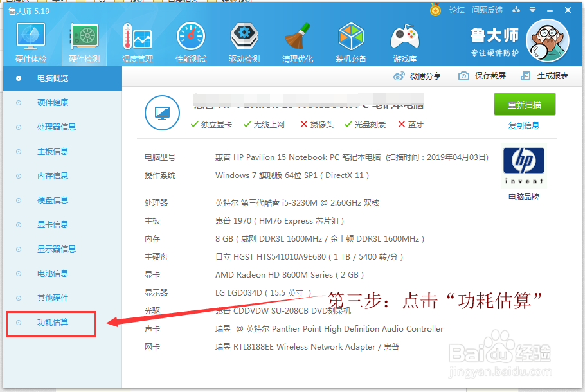Click the Windows 7 旗舰版 OS text
Viewport: 585px width, 392px height.
tap(292, 175)
